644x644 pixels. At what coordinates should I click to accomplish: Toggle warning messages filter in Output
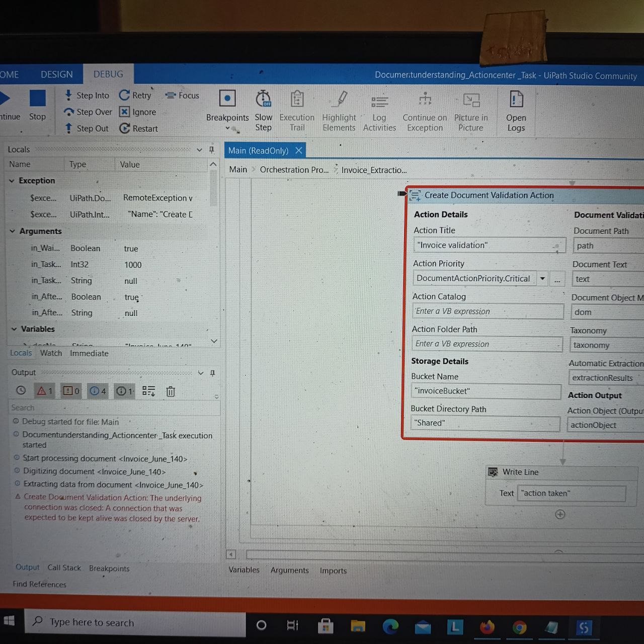pos(71,390)
